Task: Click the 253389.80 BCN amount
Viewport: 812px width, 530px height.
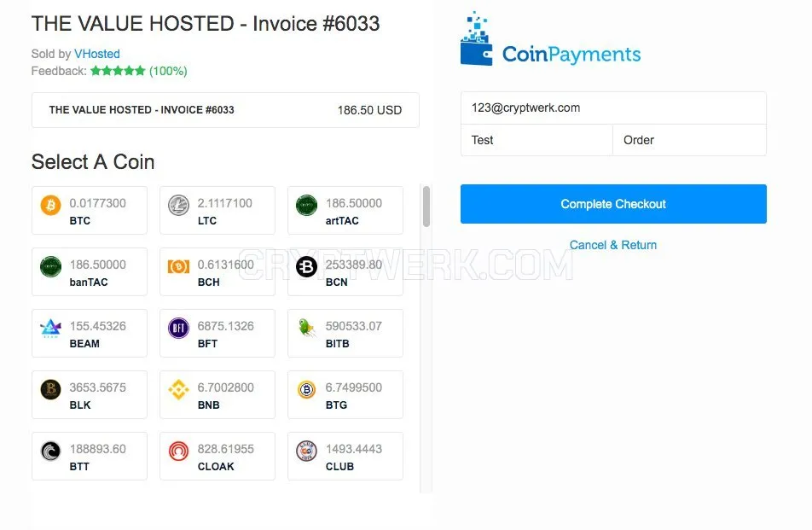Action: coord(354,265)
